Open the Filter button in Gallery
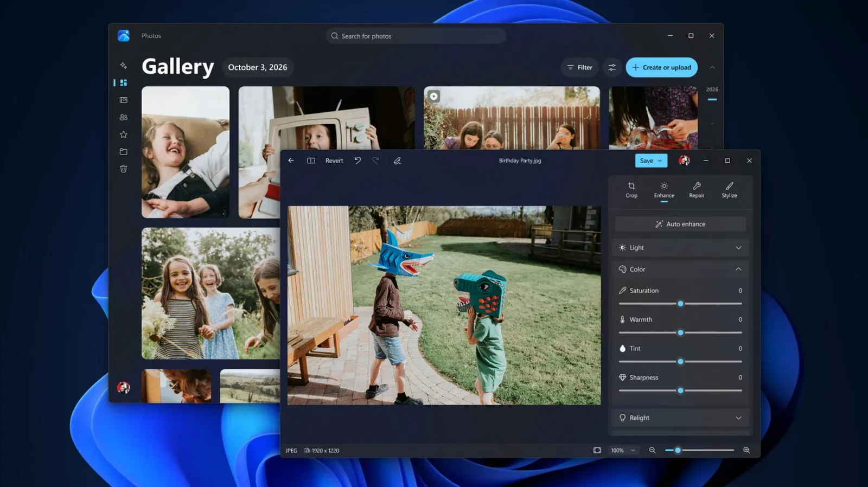 [579, 67]
